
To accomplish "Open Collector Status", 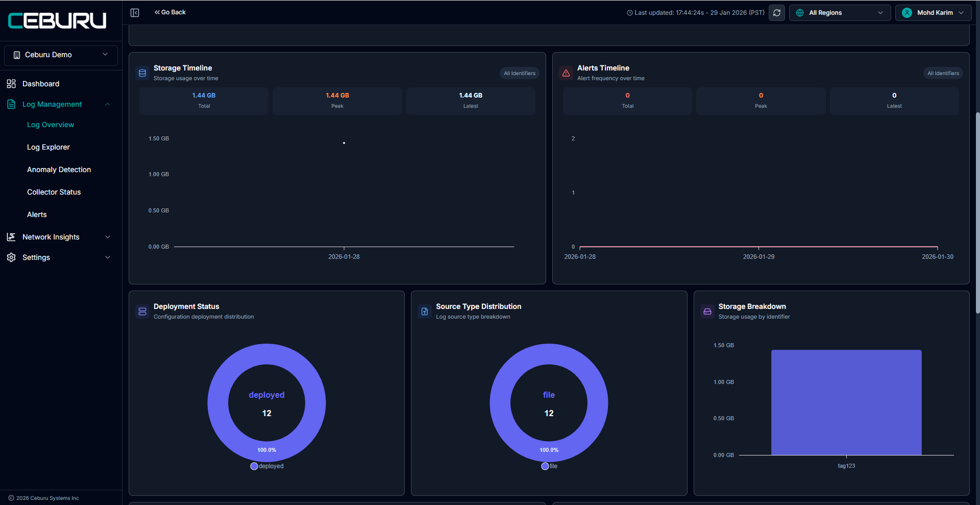I will [54, 192].
